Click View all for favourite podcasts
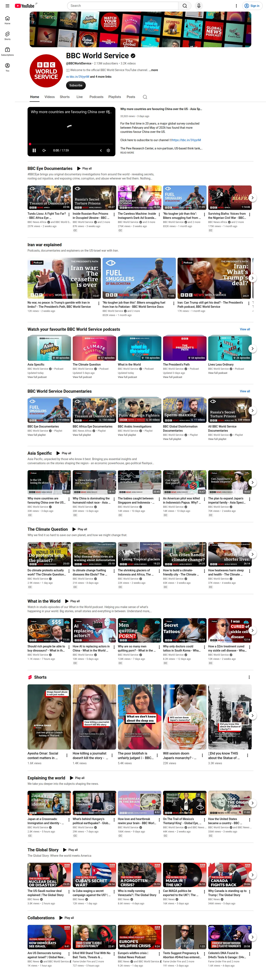Image resolution: width=266 pixels, height=980 pixels. pyautogui.click(x=245, y=329)
